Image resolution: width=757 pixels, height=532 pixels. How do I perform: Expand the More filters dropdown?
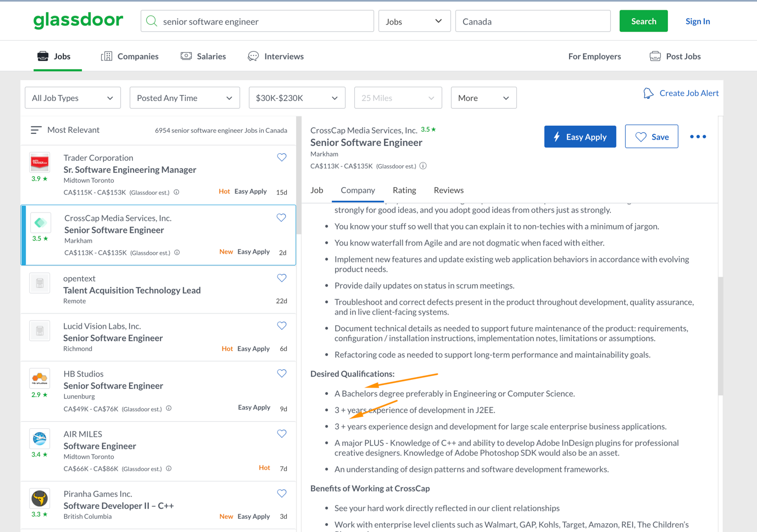(x=483, y=98)
